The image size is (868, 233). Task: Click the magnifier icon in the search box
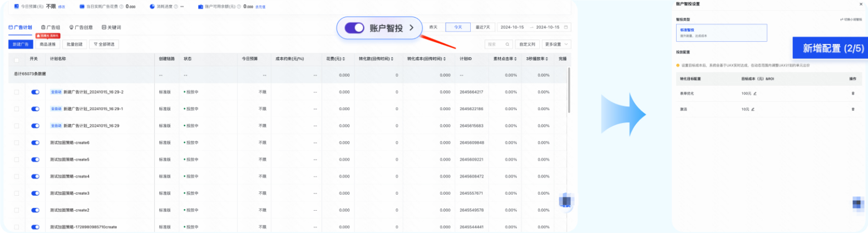507,44
